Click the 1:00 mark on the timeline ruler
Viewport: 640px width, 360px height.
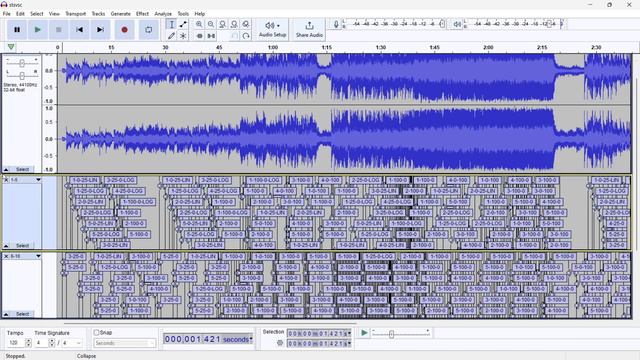(273, 47)
